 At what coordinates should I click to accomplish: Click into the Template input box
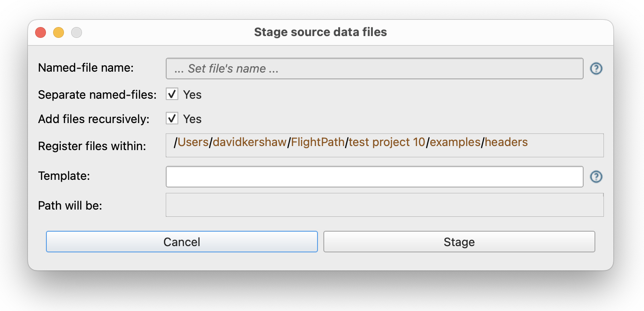pyautogui.click(x=374, y=177)
